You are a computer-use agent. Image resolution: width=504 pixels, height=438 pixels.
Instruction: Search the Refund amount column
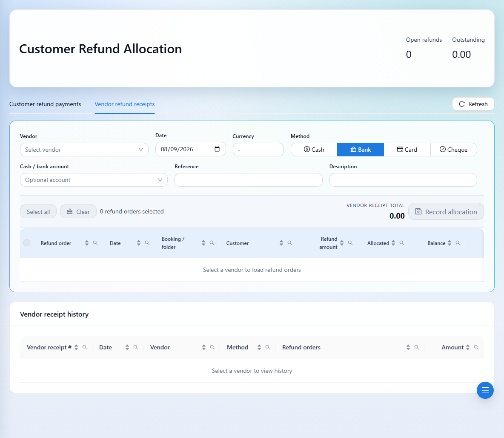(350, 243)
